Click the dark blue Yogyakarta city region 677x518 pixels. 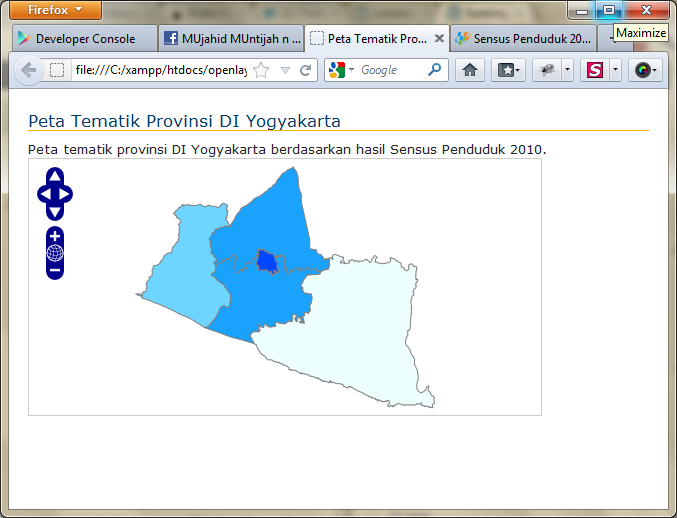point(266,261)
